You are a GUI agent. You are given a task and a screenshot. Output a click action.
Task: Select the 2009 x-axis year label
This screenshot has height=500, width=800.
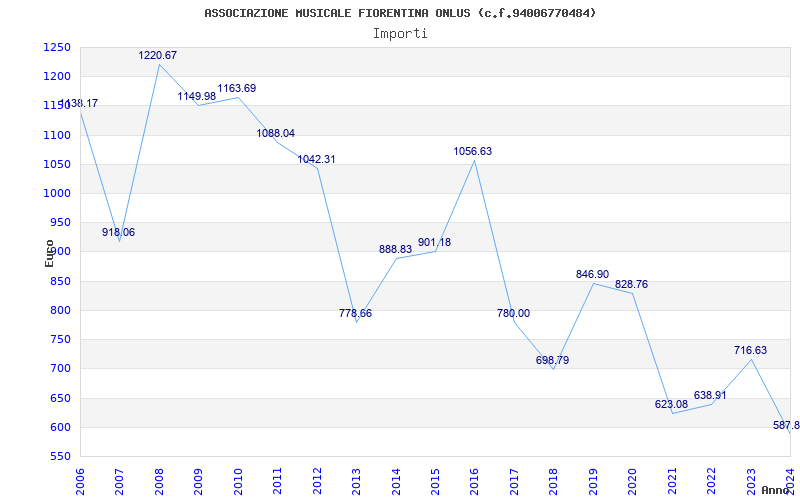coord(198,482)
